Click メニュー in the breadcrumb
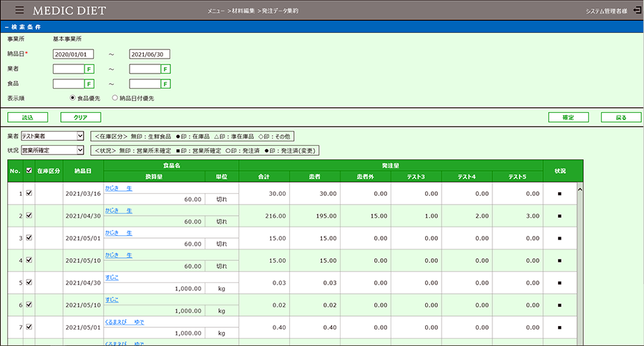The height and width of the screenshot is (346, 644). 216,11
